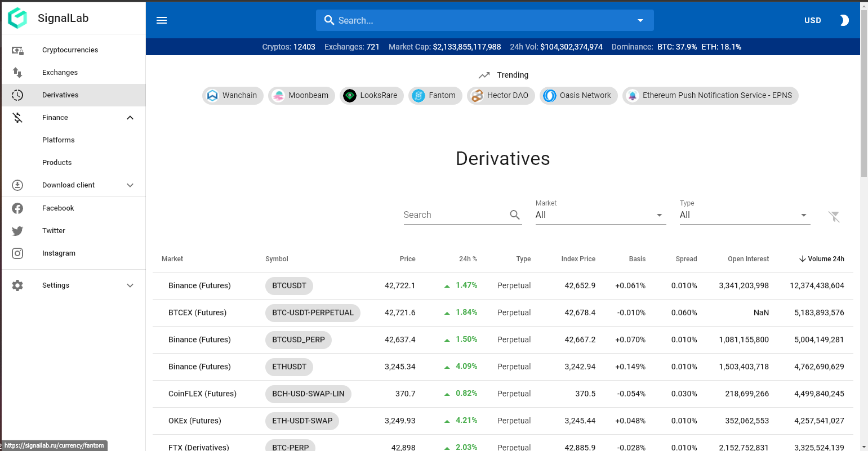
Task: Click the SignalLab logo icon
Action: [17, 18]
